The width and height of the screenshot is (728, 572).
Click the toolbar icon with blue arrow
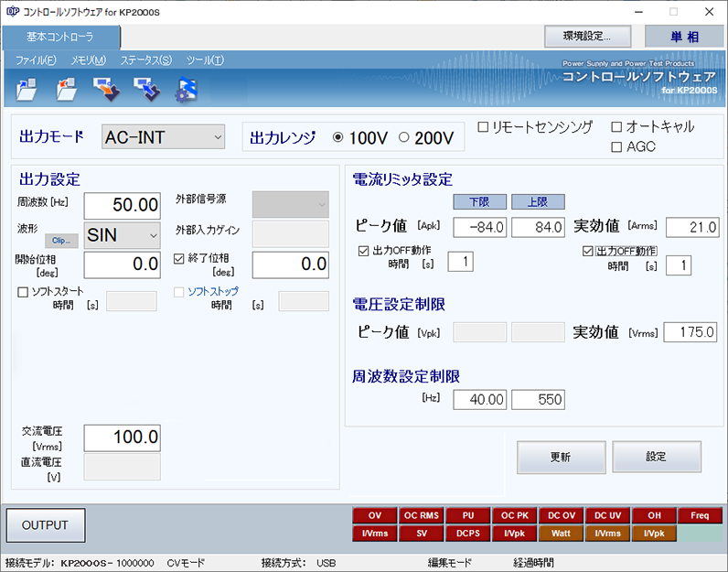[x=146, y=89]
